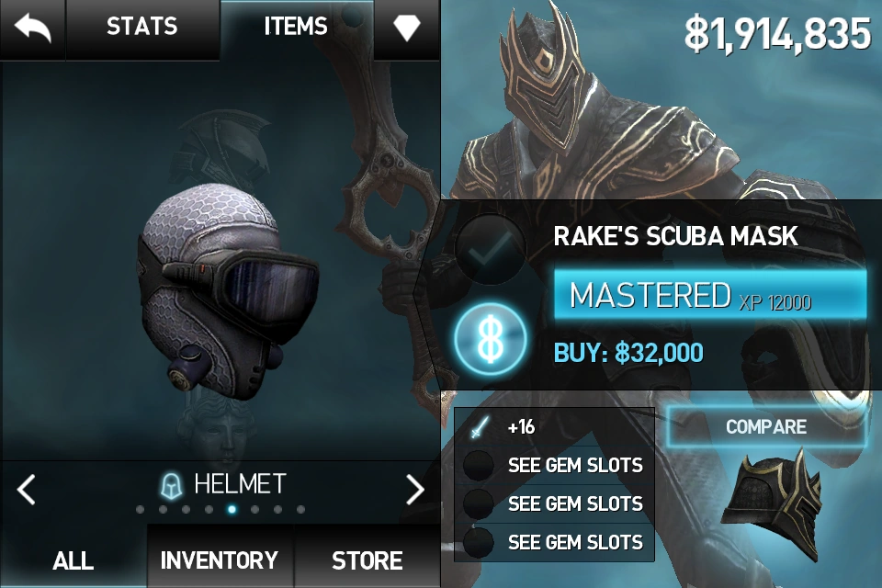
Task: Go to the next item category arrow
Action: pos(415,489)
